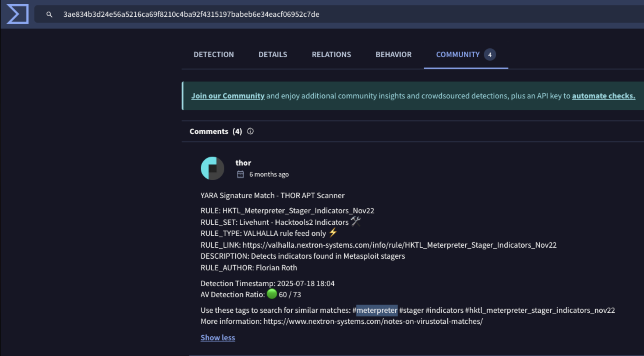Image resolution: width=644 pixels, height=356 pixels.
Task: Click the hammer and wrench emoji
Action: coord(356,221)
